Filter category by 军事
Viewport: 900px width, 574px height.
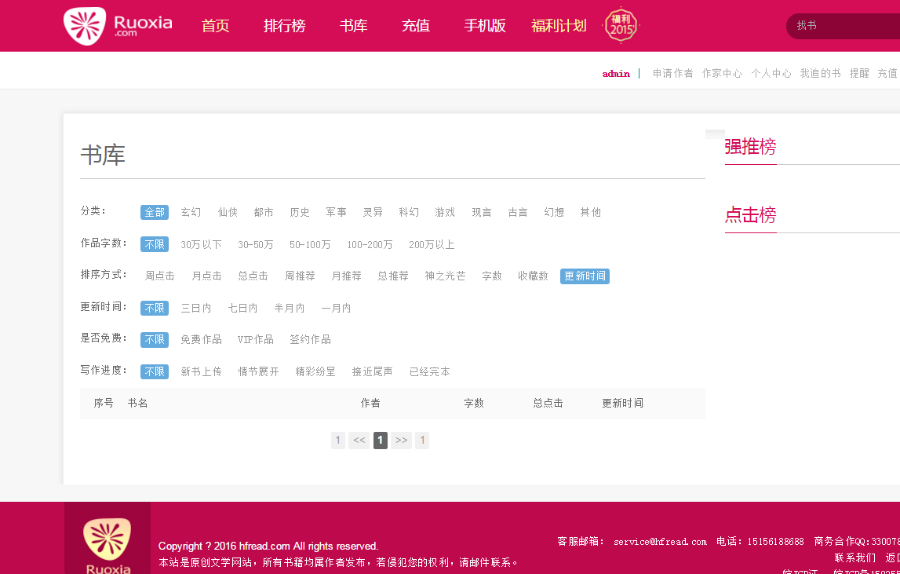pos(336,212)
